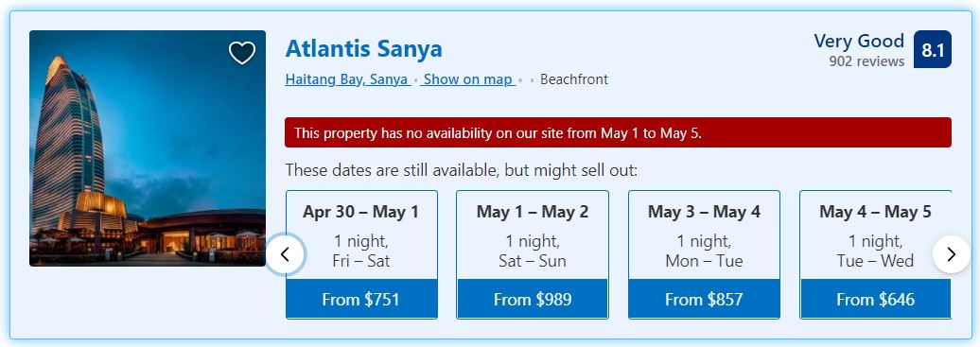Screen dimensions: 980x347
Task: Click the From $646 price button
Action: 876,300
